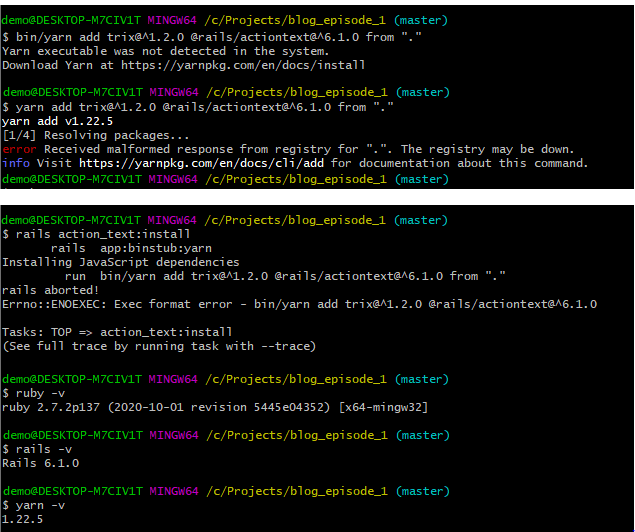This screenshot has width=635, height=532.
Task: Select the "Rails 6.1.0" output line
Action: 40,463
